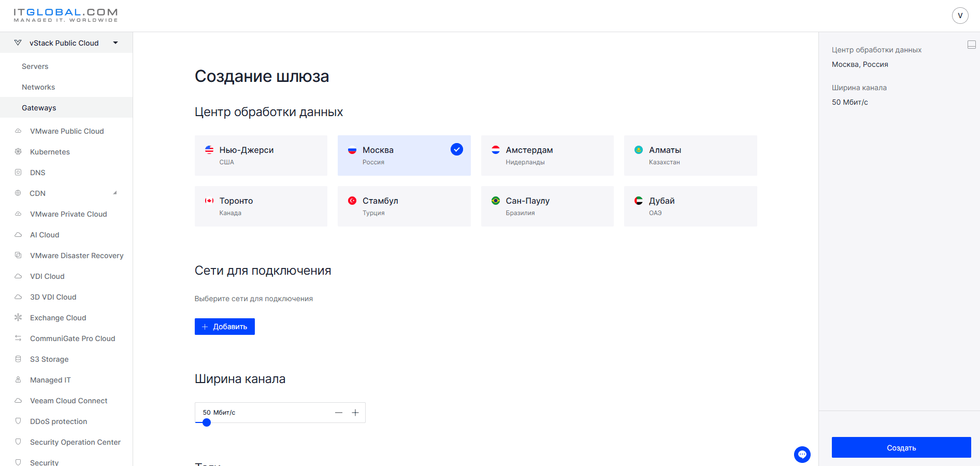Collapse the summary panel icon

click(972, 45)
